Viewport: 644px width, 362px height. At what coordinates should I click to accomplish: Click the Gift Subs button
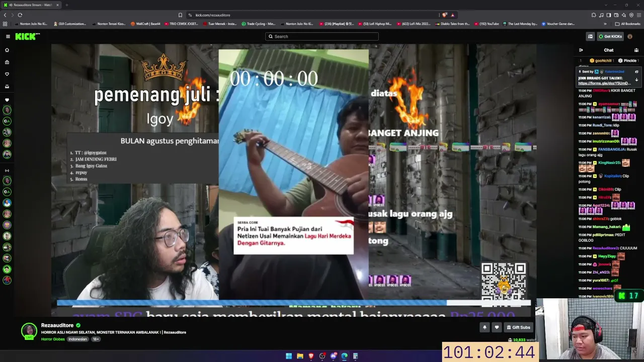(x=518, y=327)
